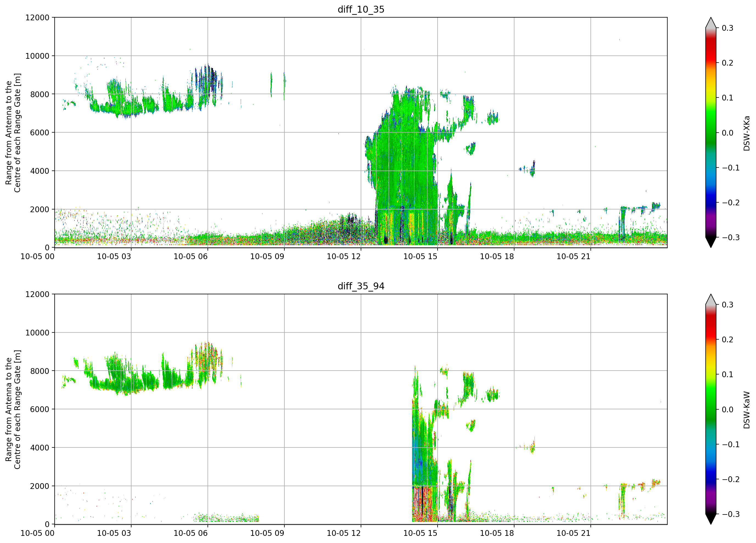
Task: Click the "10000" y-tick on the diff_10_35 plot
Action: 37,56
